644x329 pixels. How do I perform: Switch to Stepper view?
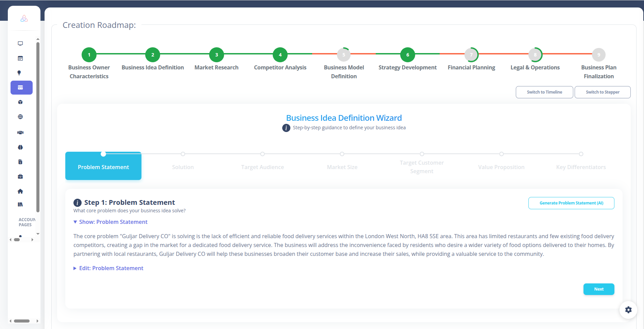click(x=603, y=92)
